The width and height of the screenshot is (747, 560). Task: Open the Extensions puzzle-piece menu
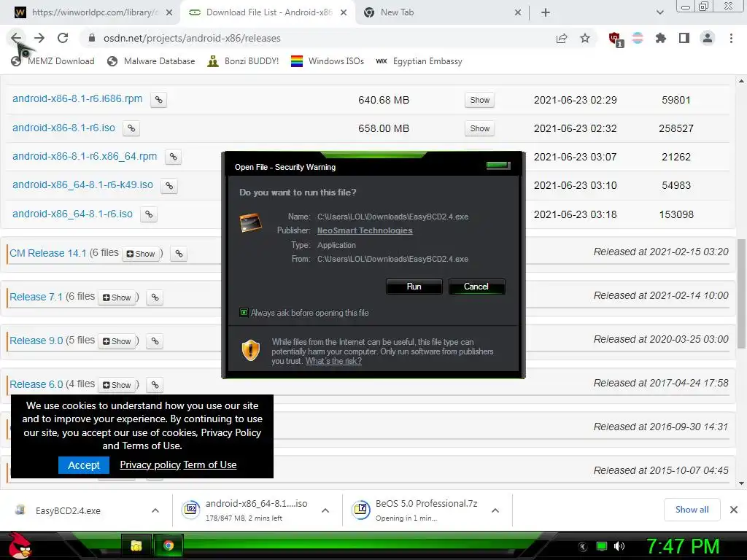point(660,38)
